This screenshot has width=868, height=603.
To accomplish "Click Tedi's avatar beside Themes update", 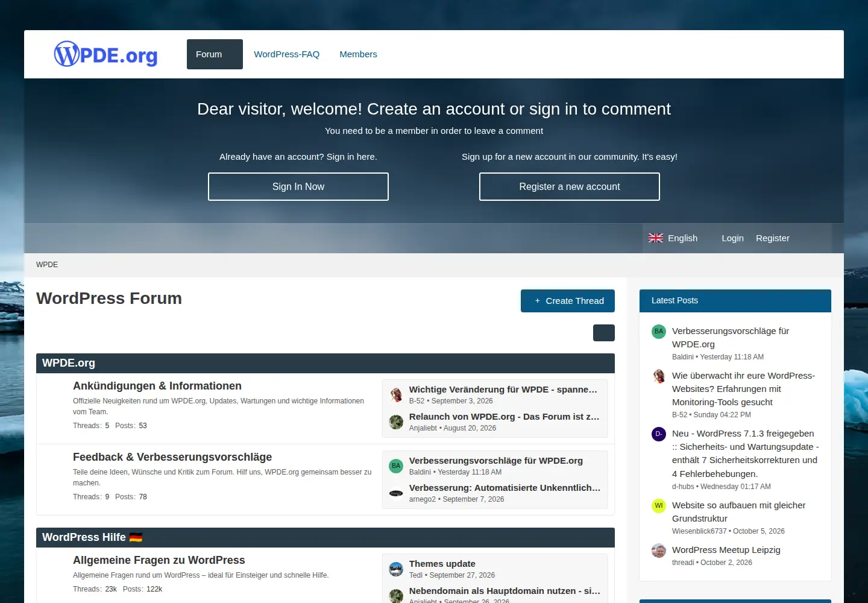I will pos(396,569).
